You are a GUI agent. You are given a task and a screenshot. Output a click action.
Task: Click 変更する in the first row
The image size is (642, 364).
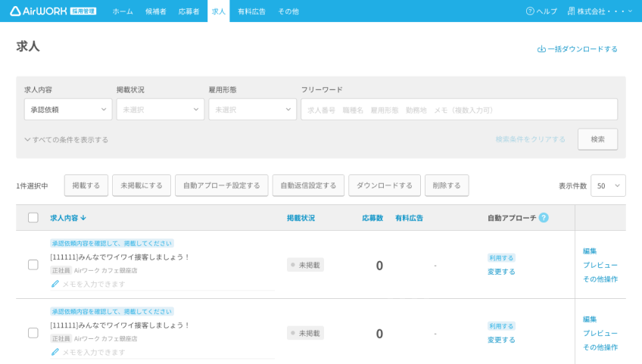pyautogui.click(x=501, y=272)
